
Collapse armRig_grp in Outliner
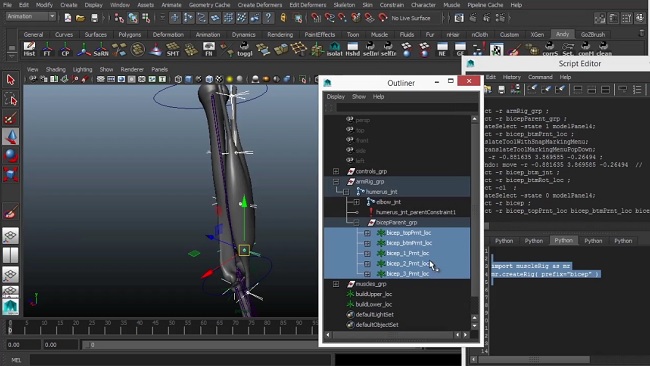336,182
